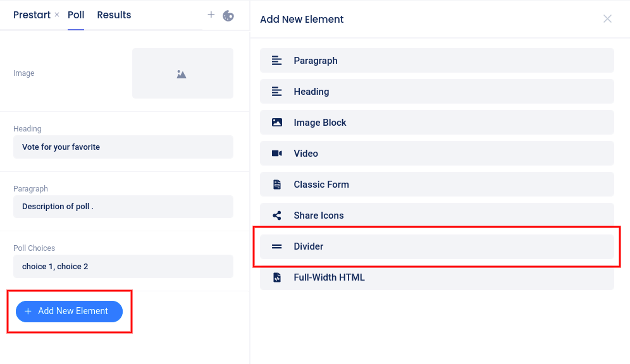This screenshot has width=630, height=364.
Task: Upload an image in the Image placeholder
Action: point(182,74)
